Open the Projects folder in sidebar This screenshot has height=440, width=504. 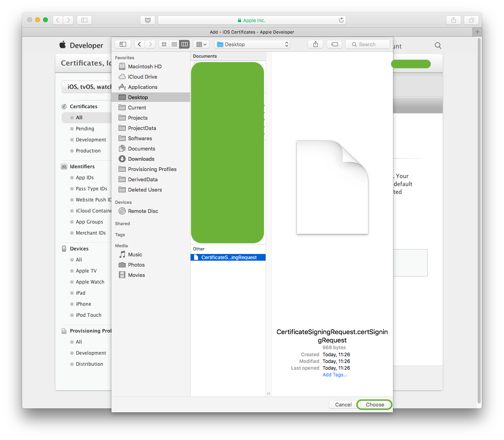click(151, 118)
